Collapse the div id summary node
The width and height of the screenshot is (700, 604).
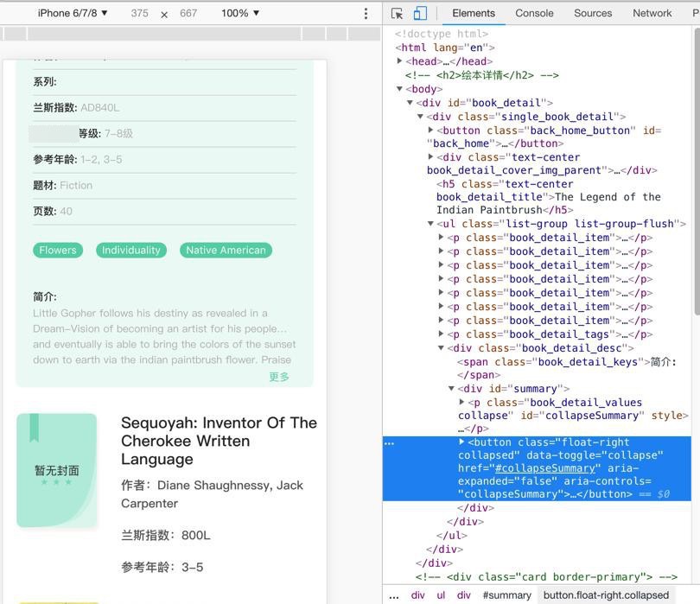click(451, 388)
